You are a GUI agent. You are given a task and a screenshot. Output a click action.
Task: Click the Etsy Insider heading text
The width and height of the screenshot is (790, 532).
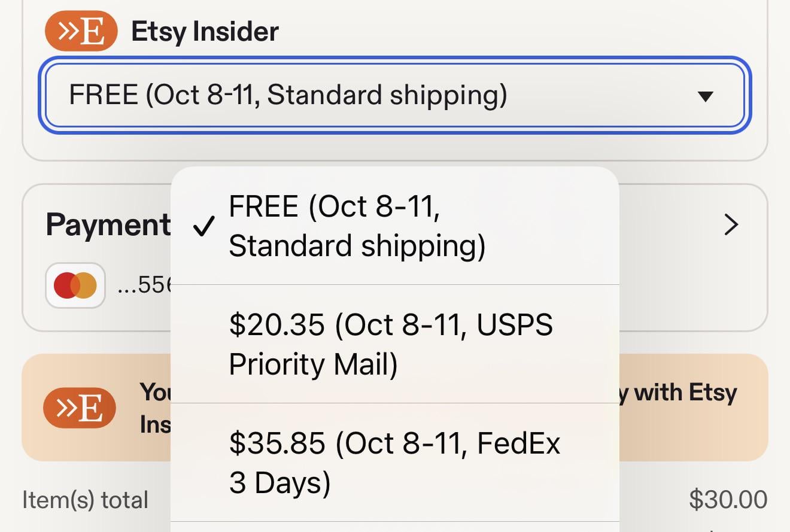coord(205,32)
